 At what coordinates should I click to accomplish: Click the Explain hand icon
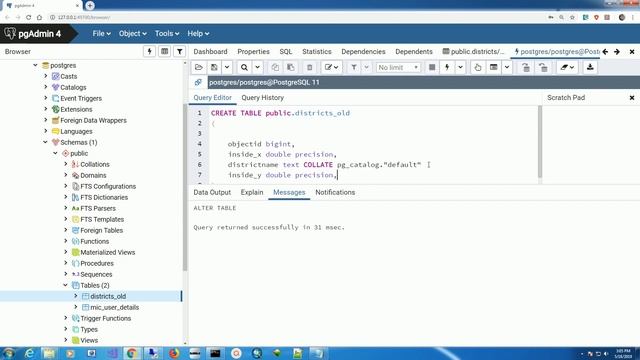point(478,67)
